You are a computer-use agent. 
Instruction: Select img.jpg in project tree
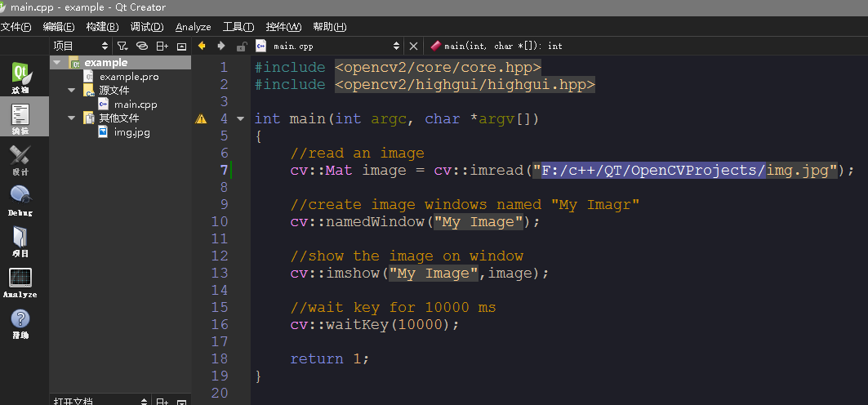click(131, 132)
